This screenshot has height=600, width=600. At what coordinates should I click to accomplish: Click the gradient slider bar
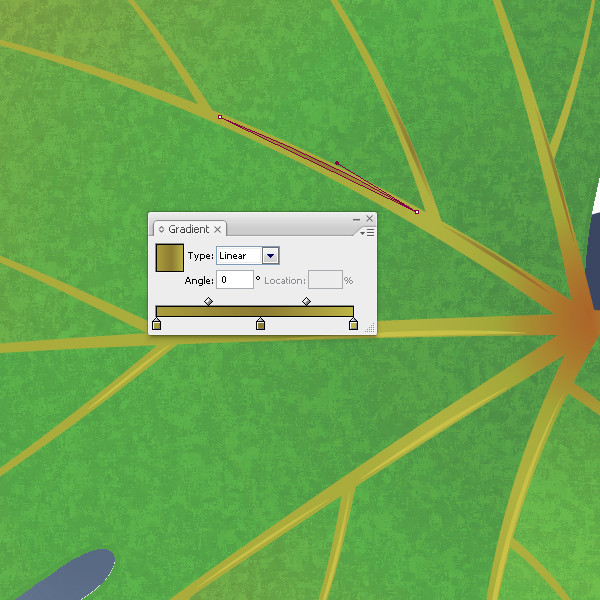[254, 311]
